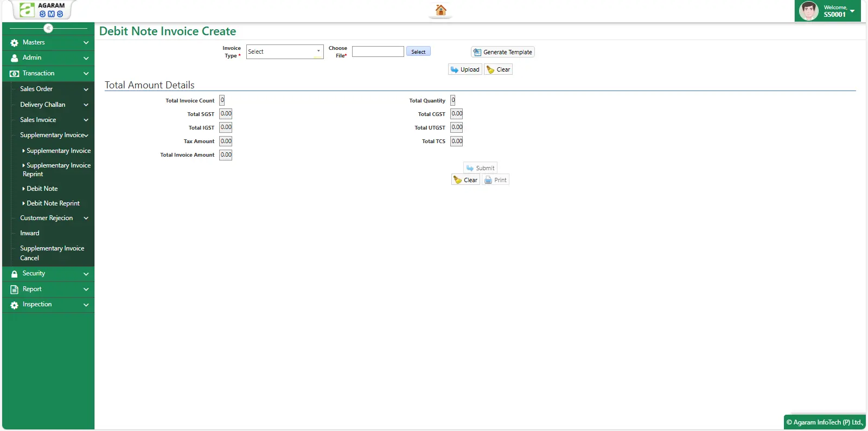
Task: Click the Inspection gear icon
Action: coord(15,305)
